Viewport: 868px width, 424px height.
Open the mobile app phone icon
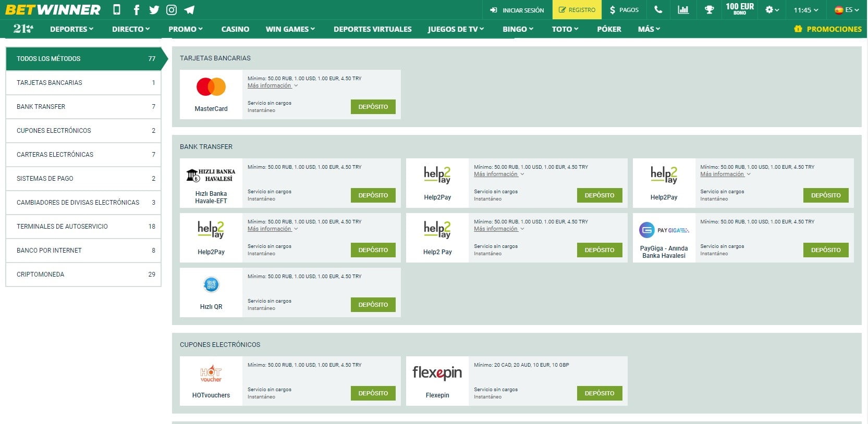tap(117, 10)
